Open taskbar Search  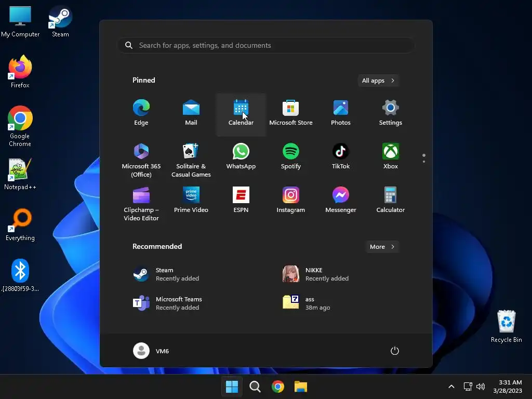[x=255, y=387]
